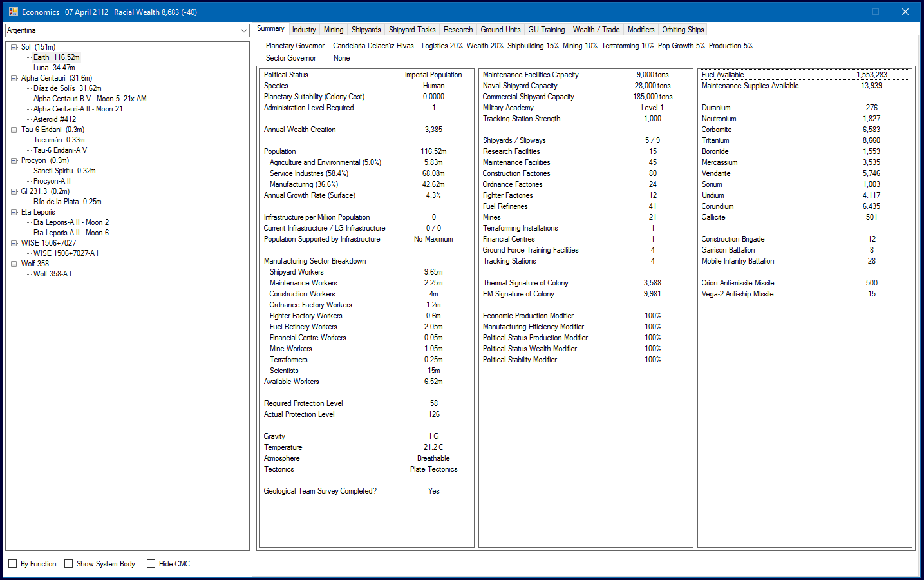Enable the By Function checkbox

click(x=12, y=564)
